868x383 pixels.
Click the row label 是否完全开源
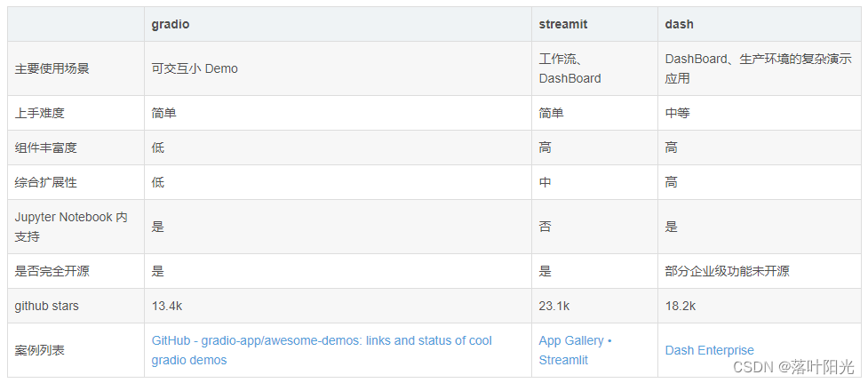52,271
